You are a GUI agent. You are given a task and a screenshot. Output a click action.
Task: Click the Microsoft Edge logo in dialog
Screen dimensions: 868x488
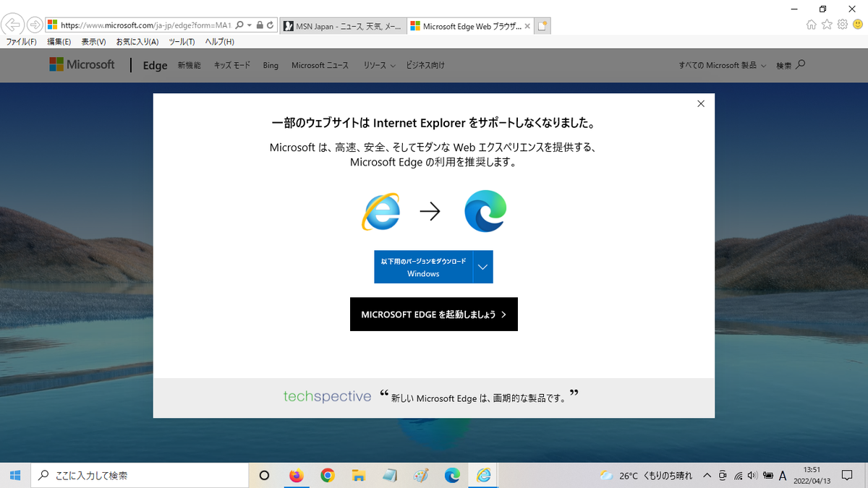[x=486, y=211]
